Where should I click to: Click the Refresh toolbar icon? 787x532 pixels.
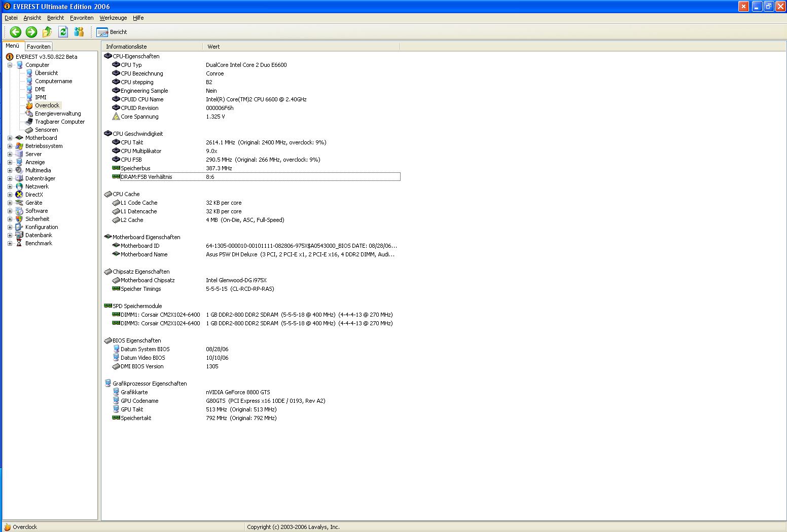pos(63,32)
